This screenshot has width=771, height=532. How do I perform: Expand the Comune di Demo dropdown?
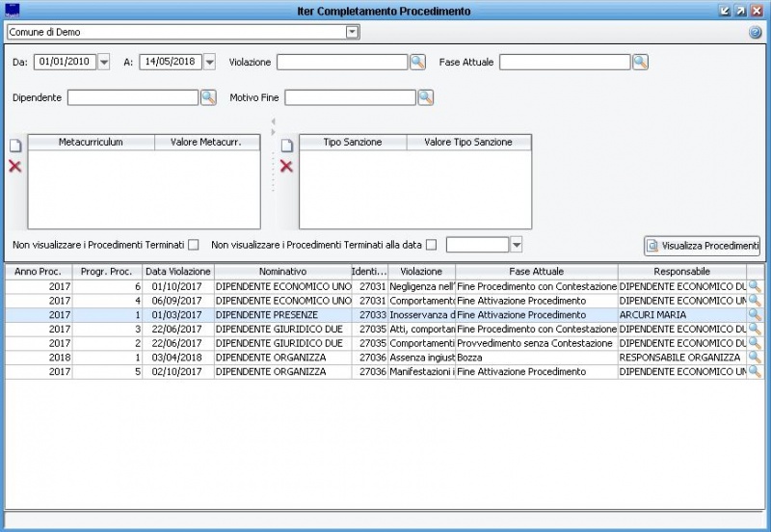tap(352, 32)
